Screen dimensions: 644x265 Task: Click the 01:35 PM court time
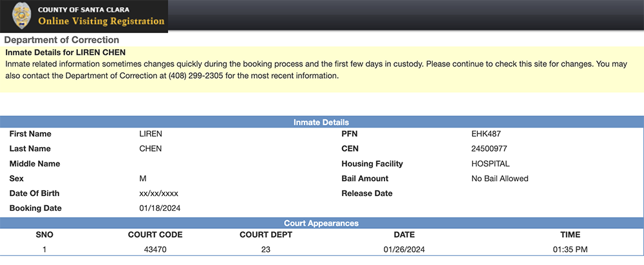coord(570,250)
